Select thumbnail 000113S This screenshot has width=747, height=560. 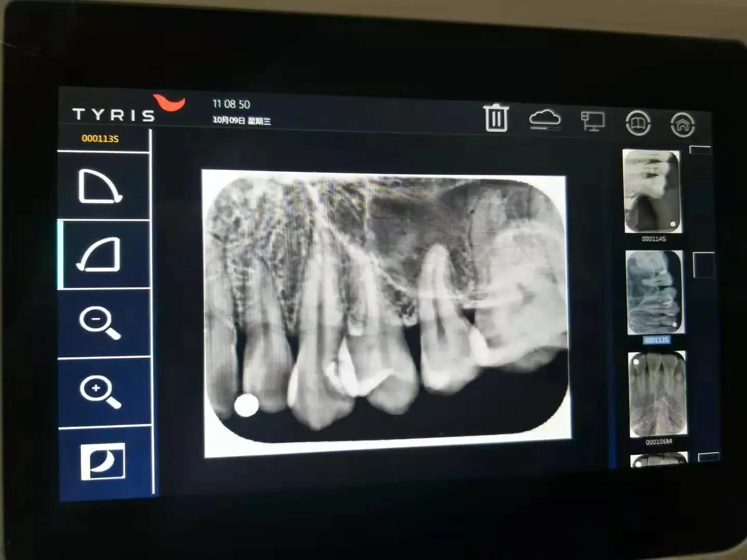click(x=655, y=292)
